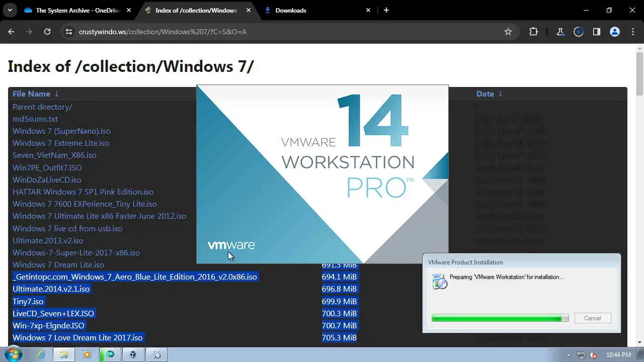Click the address bar URL
The image size is (644, 362).
[163, 32]
